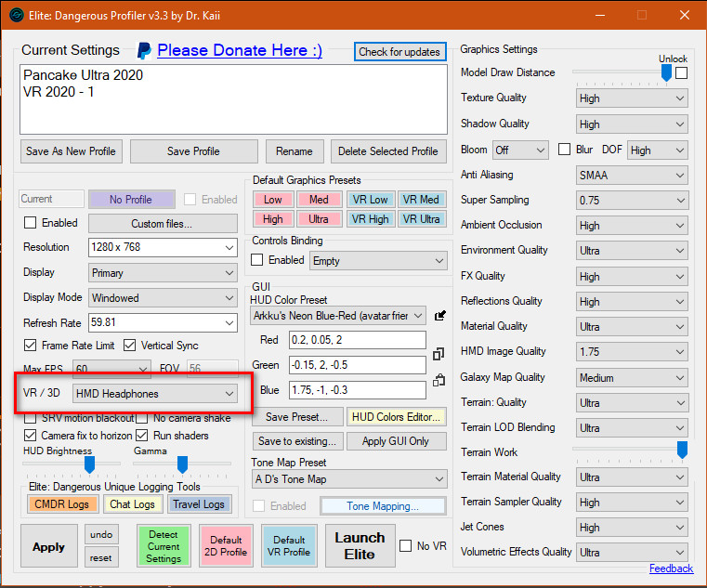Toggle the Blur checkbox
The width and height of the screenshot is (707, 588).
point(564,150)
